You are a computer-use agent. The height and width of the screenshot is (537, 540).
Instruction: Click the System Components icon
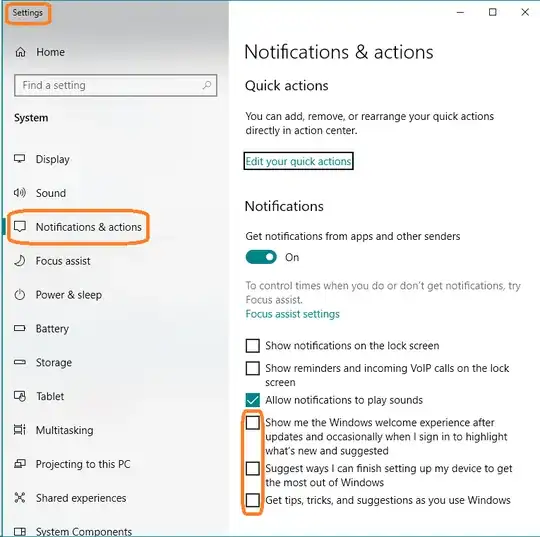20,531
